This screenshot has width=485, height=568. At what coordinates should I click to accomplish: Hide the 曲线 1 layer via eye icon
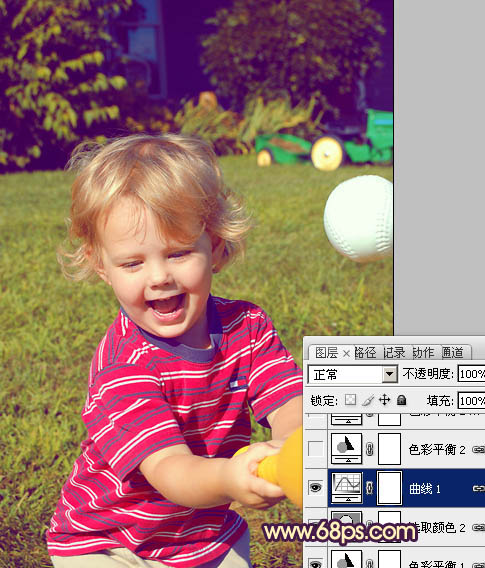click(x=315, y=487)
